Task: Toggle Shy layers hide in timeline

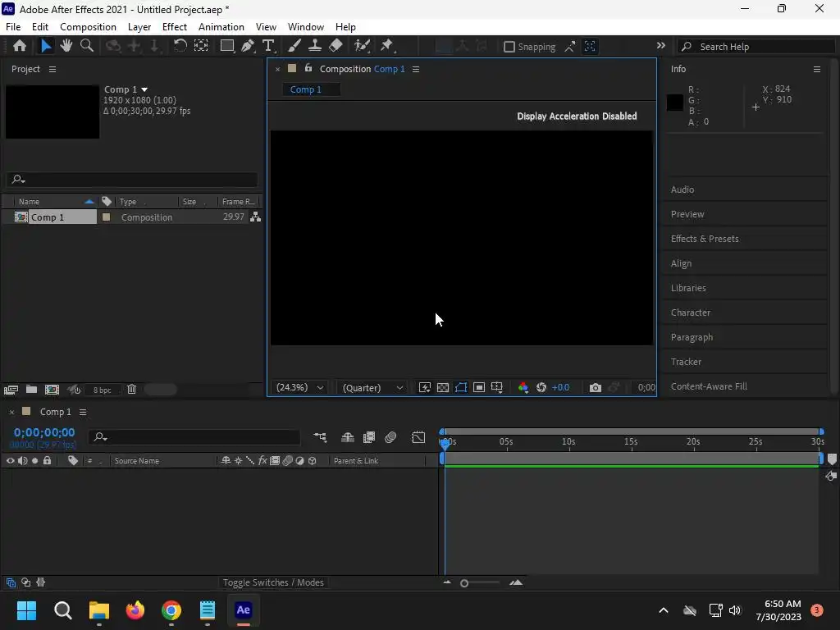Action: coord(348,437)
